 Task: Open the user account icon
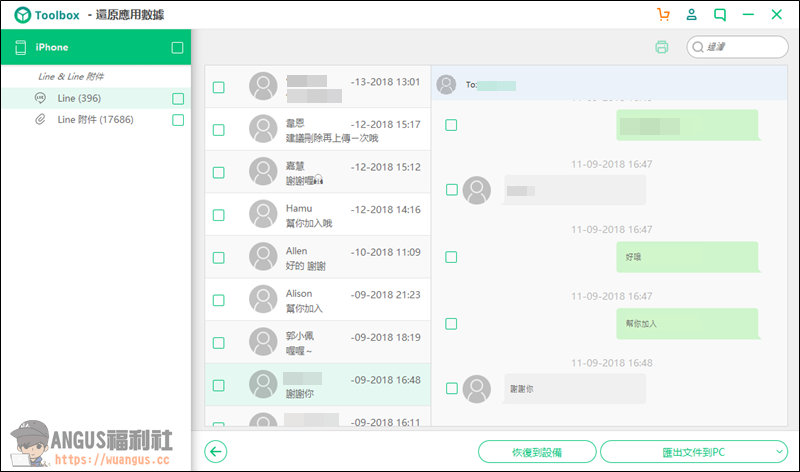pos(691,14)
